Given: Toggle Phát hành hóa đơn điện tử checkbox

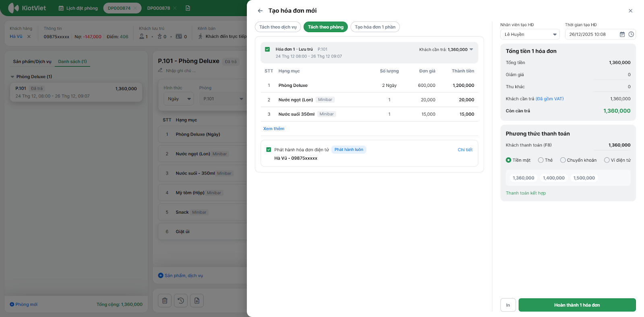Looking at the screenshot, I should [x=268, y=150].
